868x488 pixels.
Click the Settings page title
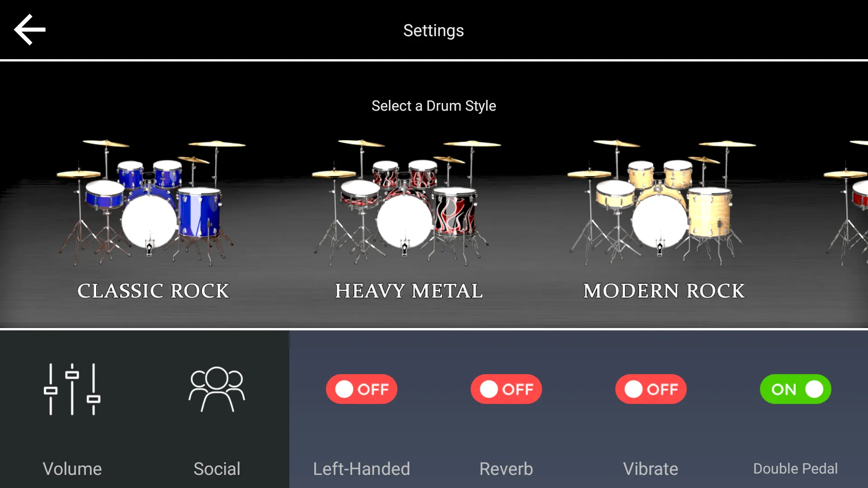(434, 30)
